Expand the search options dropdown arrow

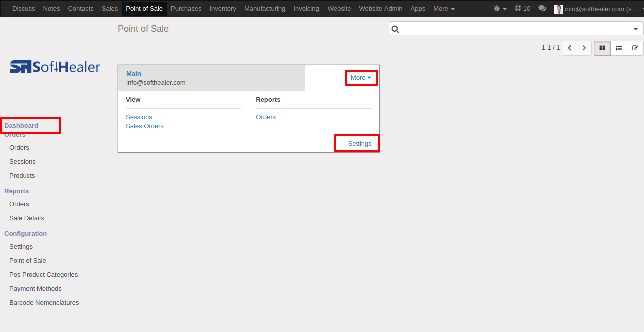pyautogui.click(x=636, y=29)
